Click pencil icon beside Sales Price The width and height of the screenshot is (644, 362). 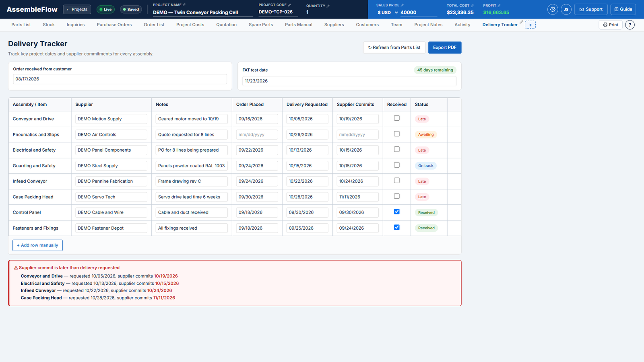[x=402, y=5]
